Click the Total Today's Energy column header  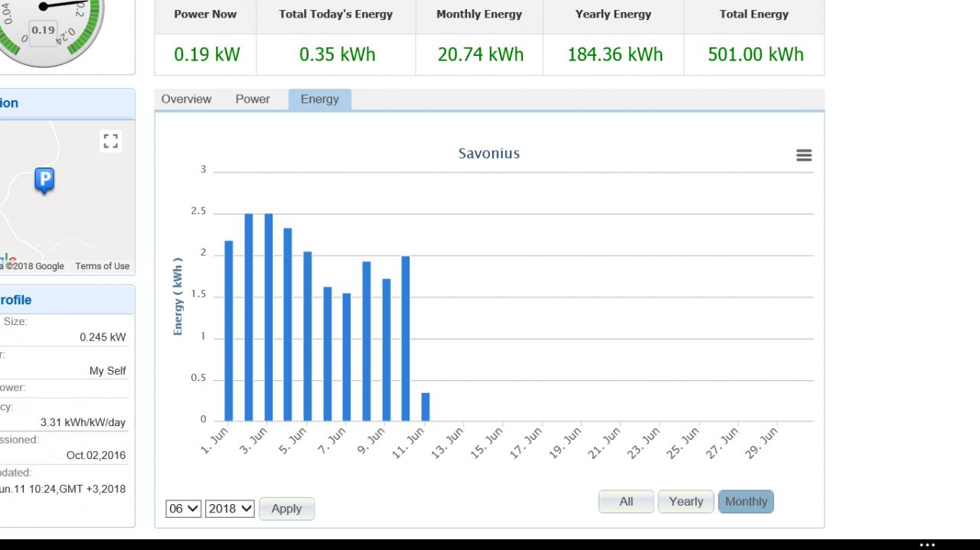tap(336, 14)
